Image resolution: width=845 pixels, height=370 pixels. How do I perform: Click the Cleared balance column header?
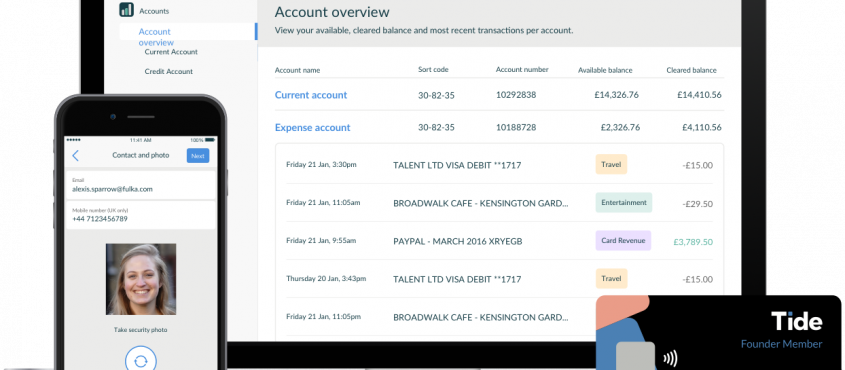[691, 70]
